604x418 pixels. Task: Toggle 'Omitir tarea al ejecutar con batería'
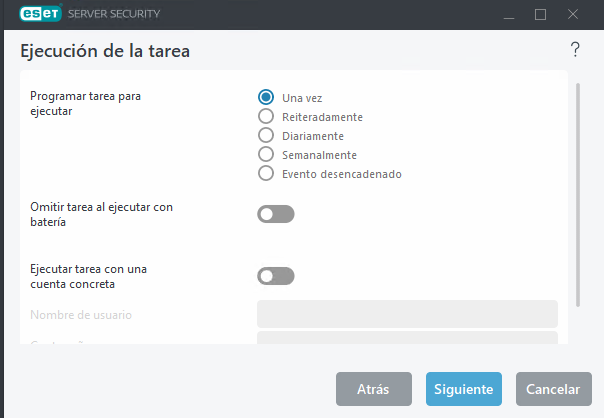coord(276,214)
